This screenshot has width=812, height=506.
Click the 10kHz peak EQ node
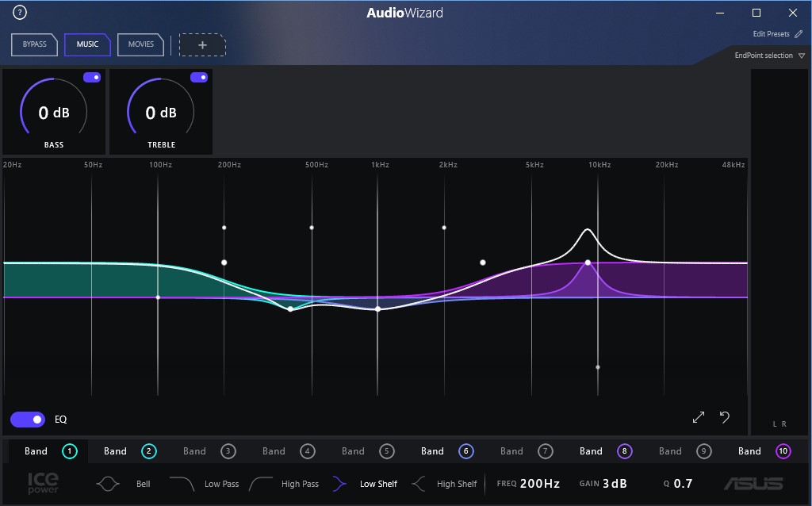(588, 263)
